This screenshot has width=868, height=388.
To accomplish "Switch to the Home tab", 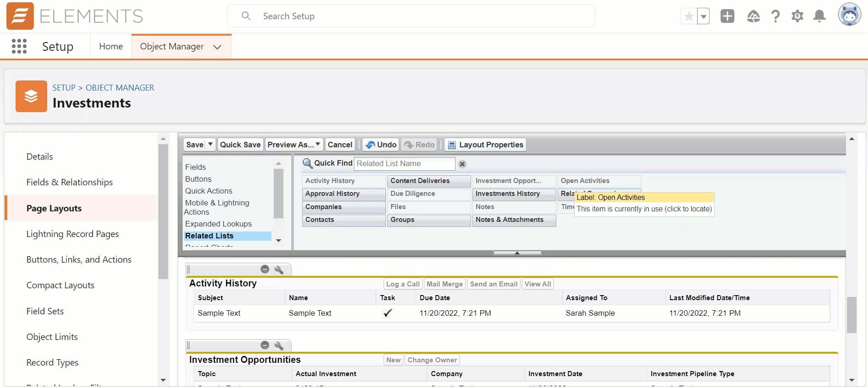I will coord(111,46).
